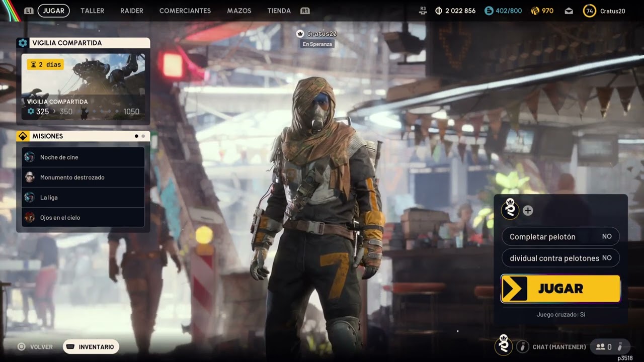Click the R3 stick icon in top bar

(x=423, y=10)
